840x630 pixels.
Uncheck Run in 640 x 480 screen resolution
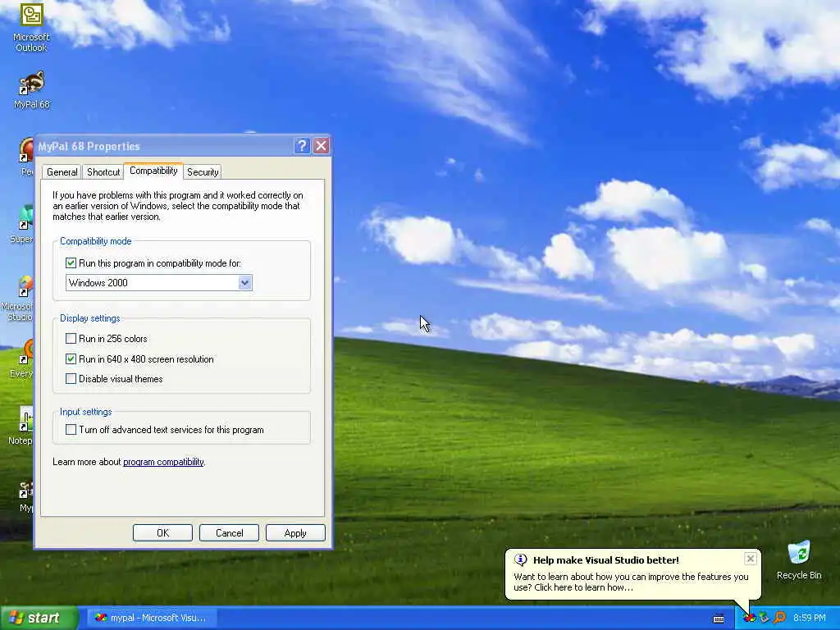(71, 359)
